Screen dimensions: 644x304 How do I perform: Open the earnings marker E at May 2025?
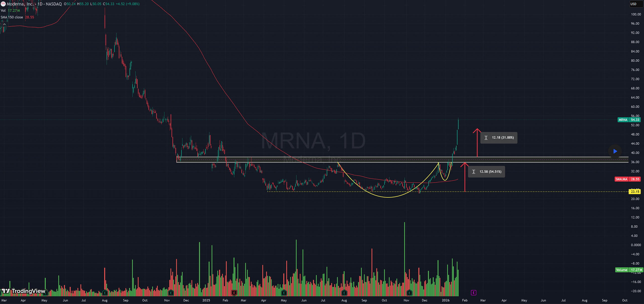pos(284,293)
